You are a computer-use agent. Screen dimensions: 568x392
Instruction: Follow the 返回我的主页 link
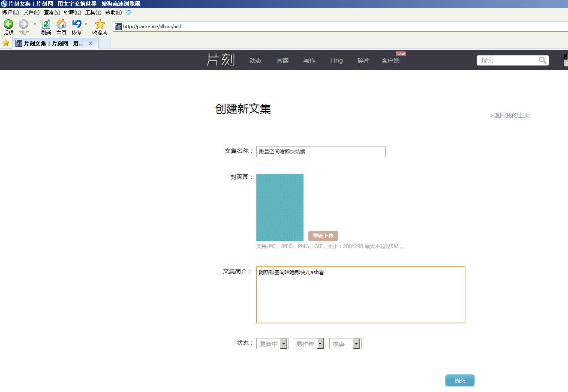tap(510, 115)
